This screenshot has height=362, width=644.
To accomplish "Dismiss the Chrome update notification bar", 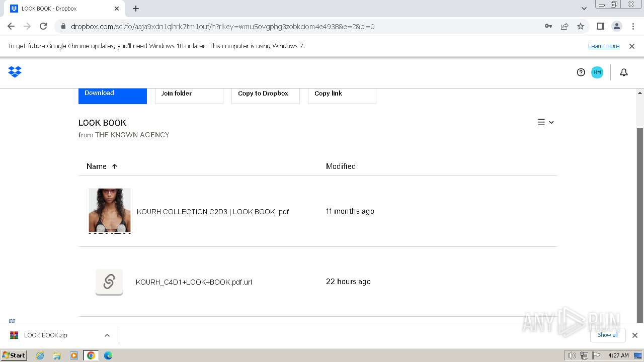I will [x=631, y=46].
